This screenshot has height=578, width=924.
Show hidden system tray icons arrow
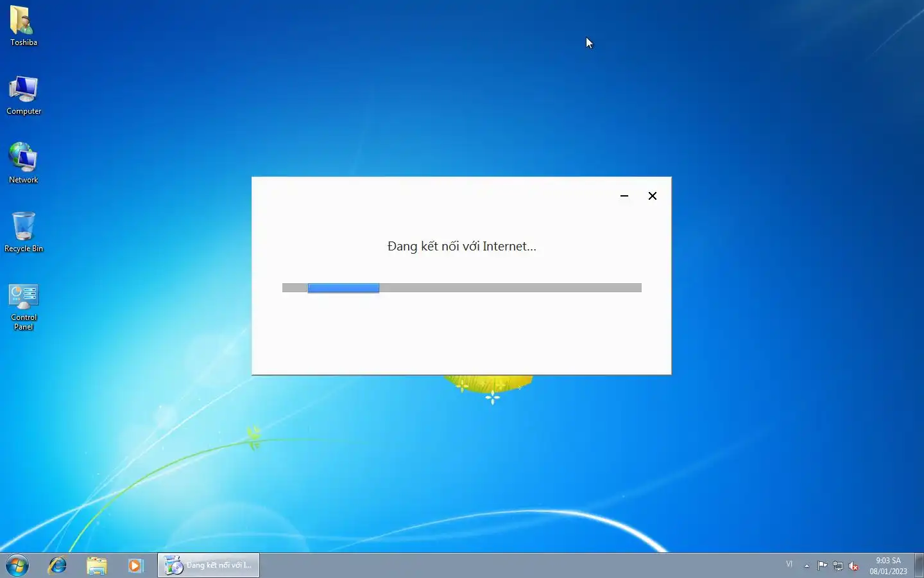(x=807, y=566)
